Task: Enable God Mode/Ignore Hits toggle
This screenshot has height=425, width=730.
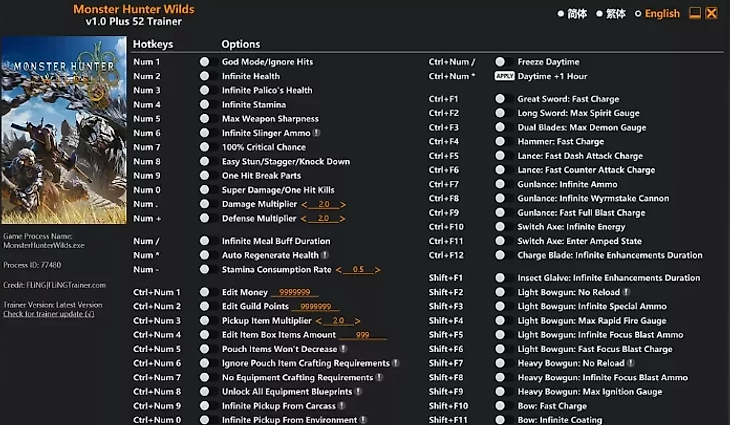Action: 204,62
